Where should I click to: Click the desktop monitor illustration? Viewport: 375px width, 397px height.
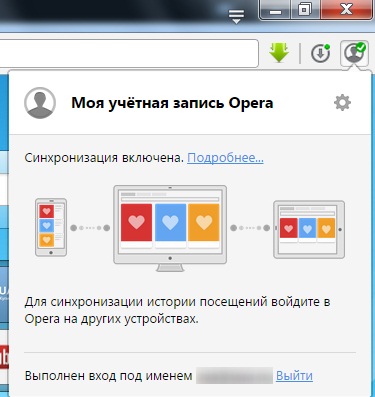coord(170,228)
